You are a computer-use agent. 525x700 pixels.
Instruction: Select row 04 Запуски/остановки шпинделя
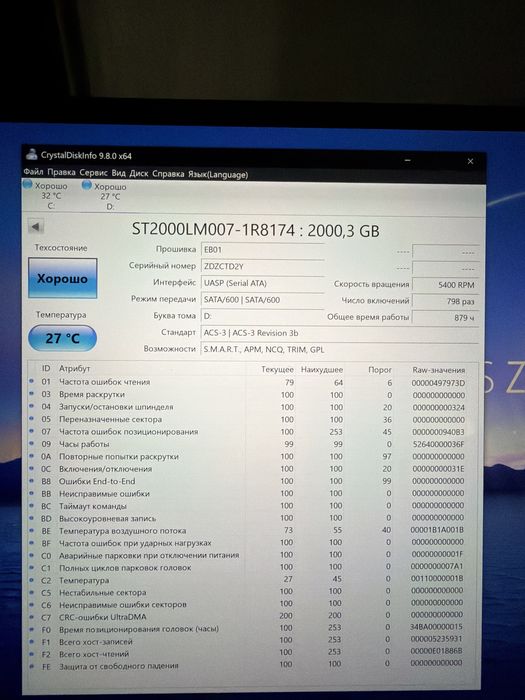(x=252, y=407)
